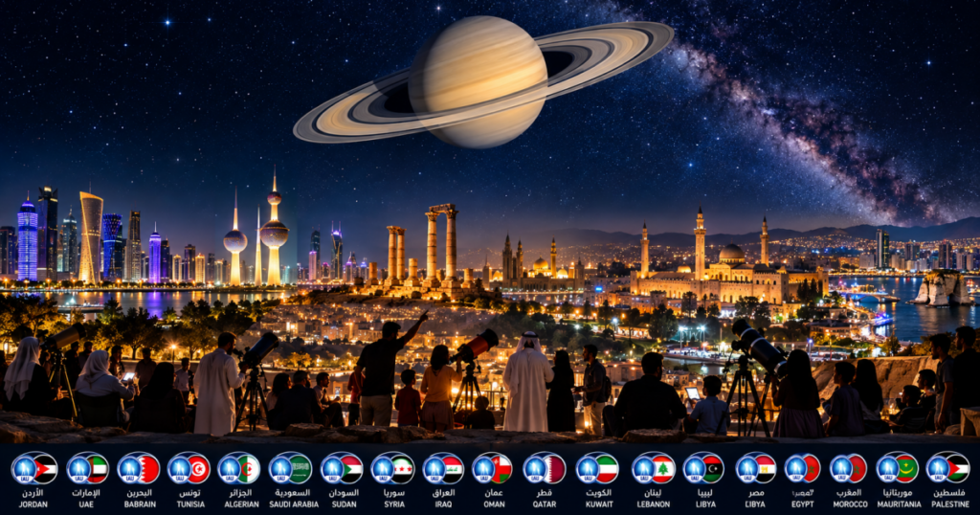
Task: Select the Arabic label السودان
Action: coord(344,493)
